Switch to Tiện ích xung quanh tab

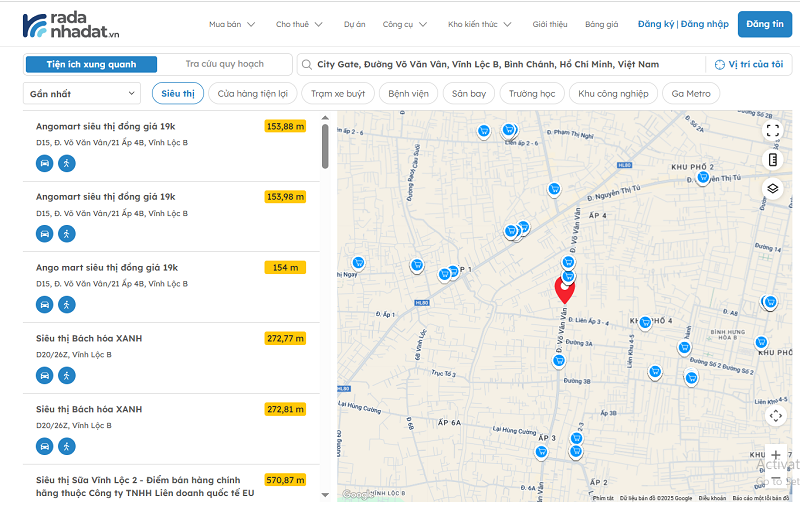(91, 64)
